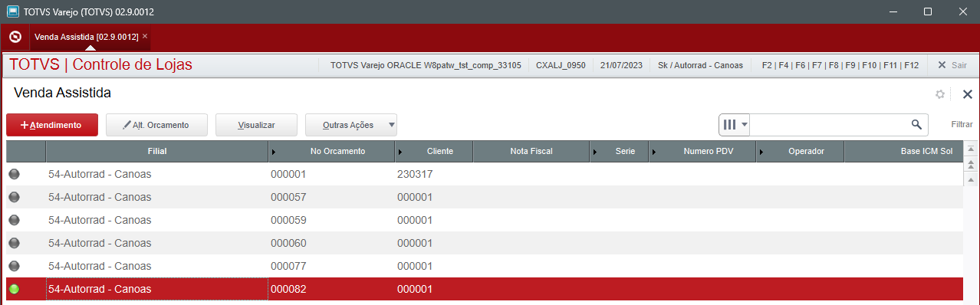Open the gear settings icon

click(x=940, y=94)
